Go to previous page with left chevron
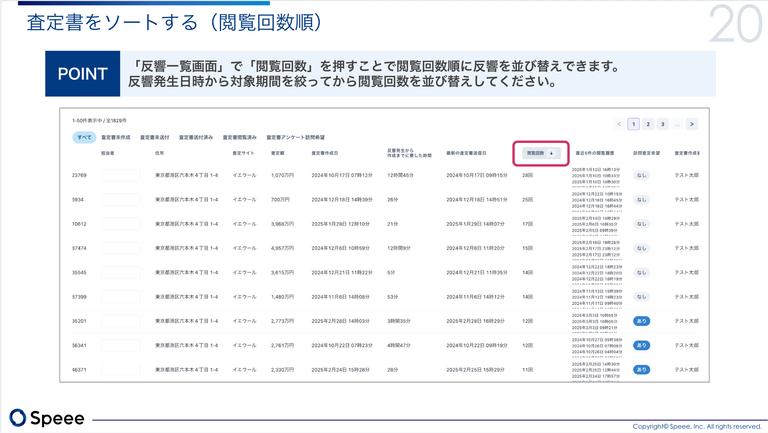This screenshot has width=768, height=433. [619, 124]
